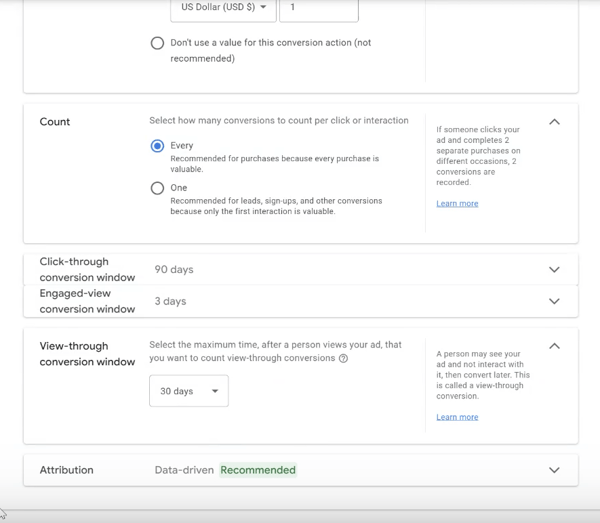The image size is (600, 523).
Task: Select the 'Every' conversion count option
Action: (157, 146)
